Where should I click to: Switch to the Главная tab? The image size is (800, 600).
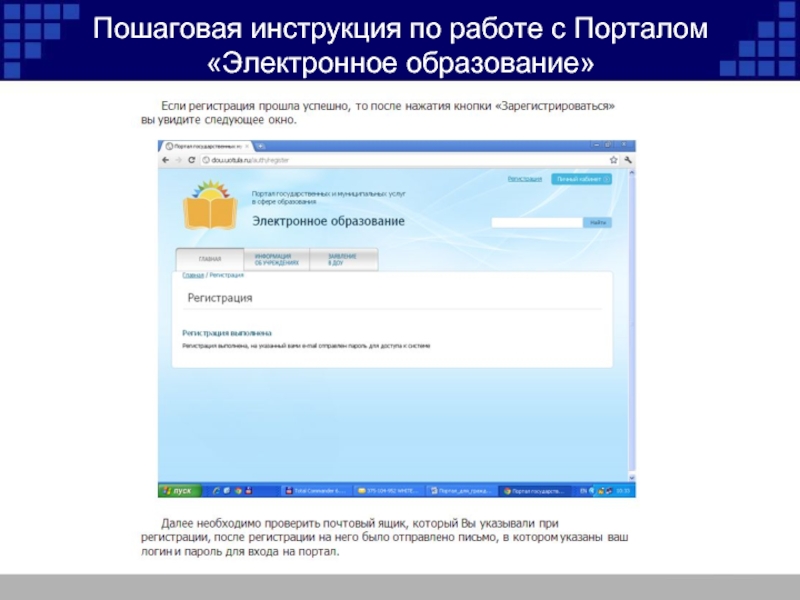210,259
